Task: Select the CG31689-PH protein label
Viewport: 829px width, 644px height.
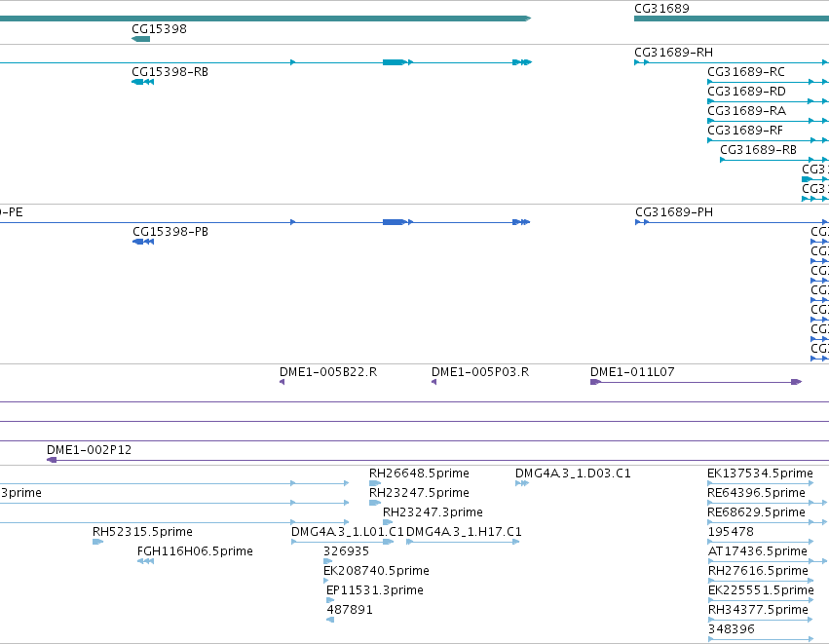Action: pos(674,212)
